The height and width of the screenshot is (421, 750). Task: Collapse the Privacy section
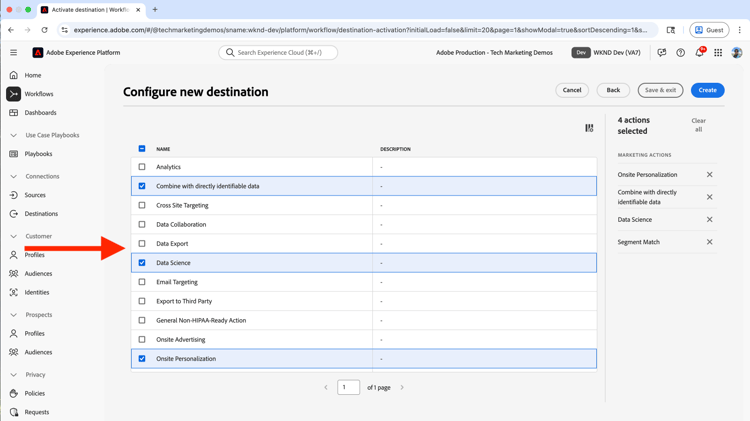pos(14,375)
